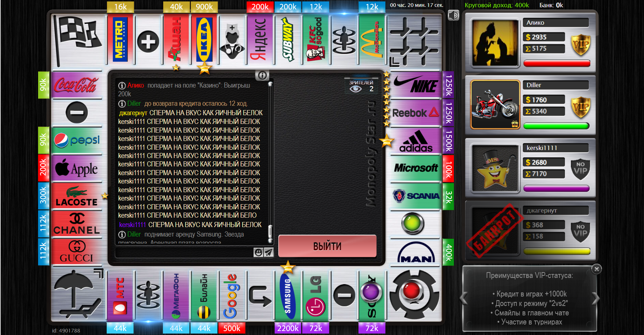The image size is (644, 335).
Task: Click the МЕГАФОН property field
Action: 176,295
